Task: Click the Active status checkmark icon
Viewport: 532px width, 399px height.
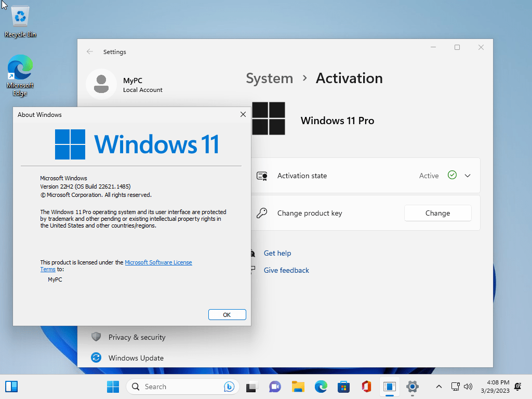Action: [x=452, y=175]
